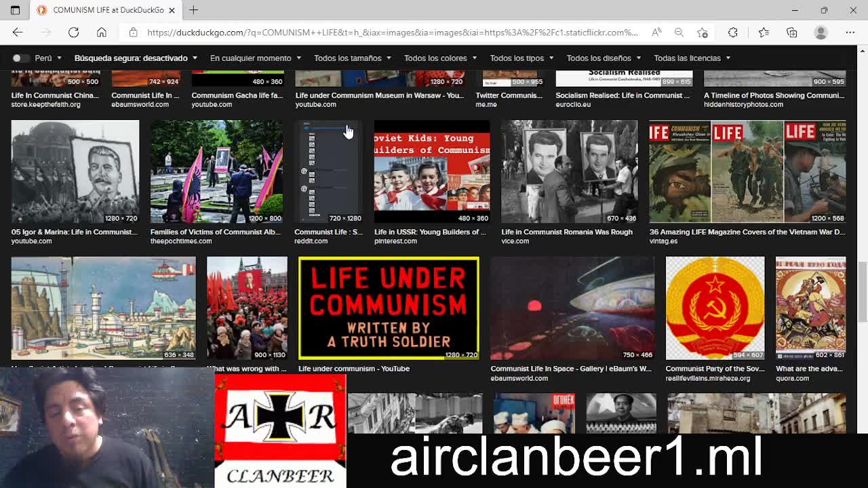Open Soviet poster quora image thumbnail
Screen dimensions: 868x488
point(811,308)
